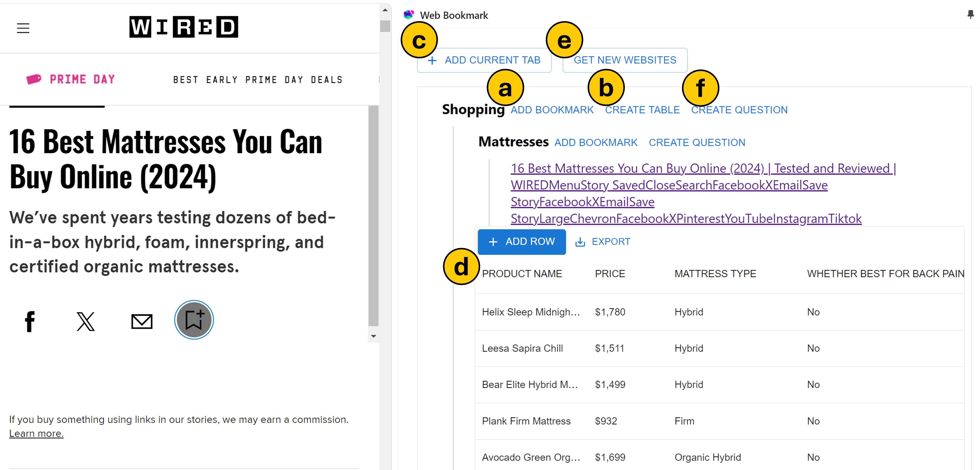Open the WIRED hamburger menu
The image size is (980, 470).
coord(23,28)
